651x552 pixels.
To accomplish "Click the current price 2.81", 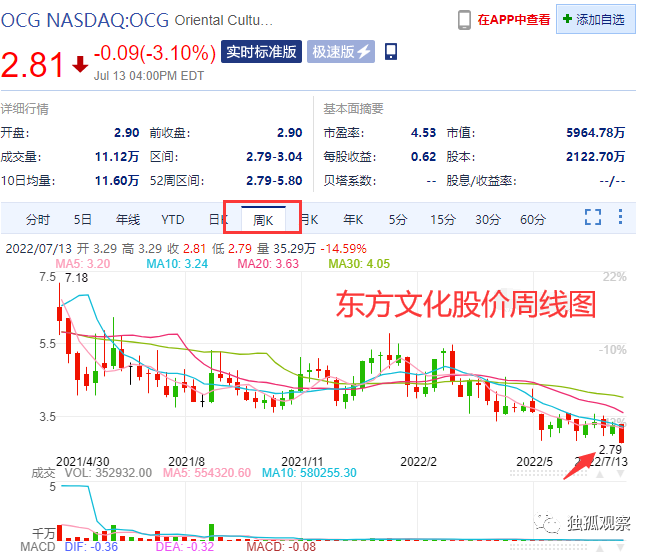I will click(x=32, y=65).
